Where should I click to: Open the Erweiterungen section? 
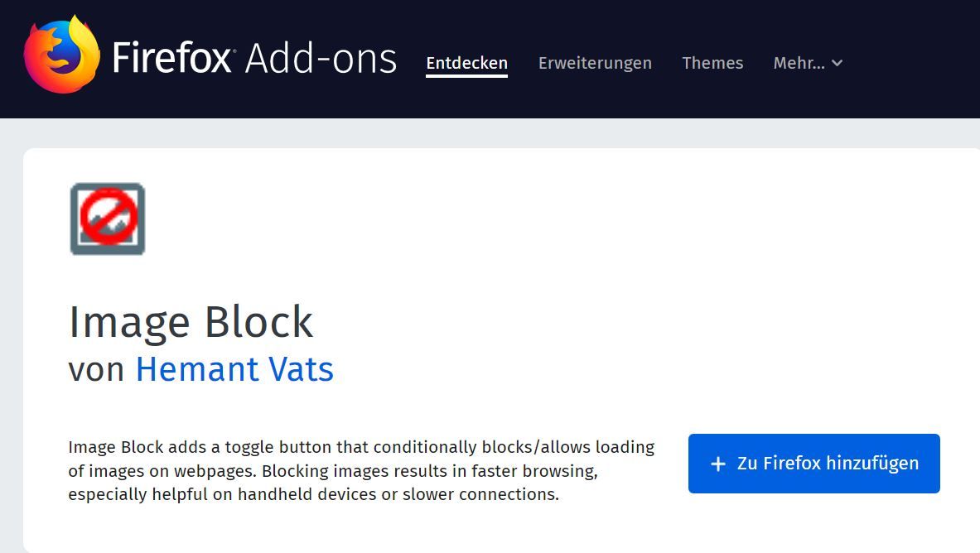click(x=595, y=63)
